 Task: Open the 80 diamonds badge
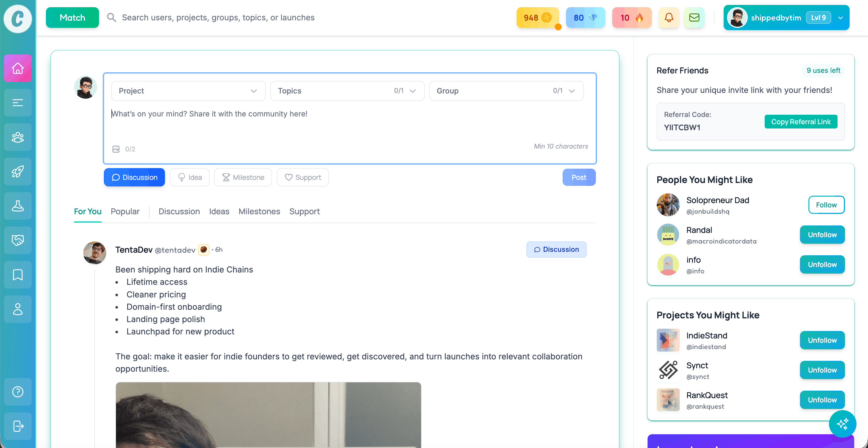click(x=585, y=17)
